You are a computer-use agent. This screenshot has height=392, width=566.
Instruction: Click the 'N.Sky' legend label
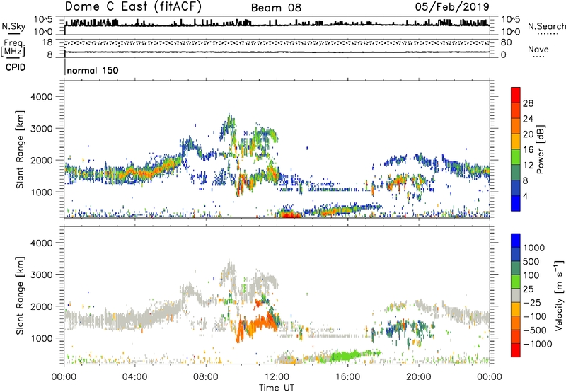13,26
